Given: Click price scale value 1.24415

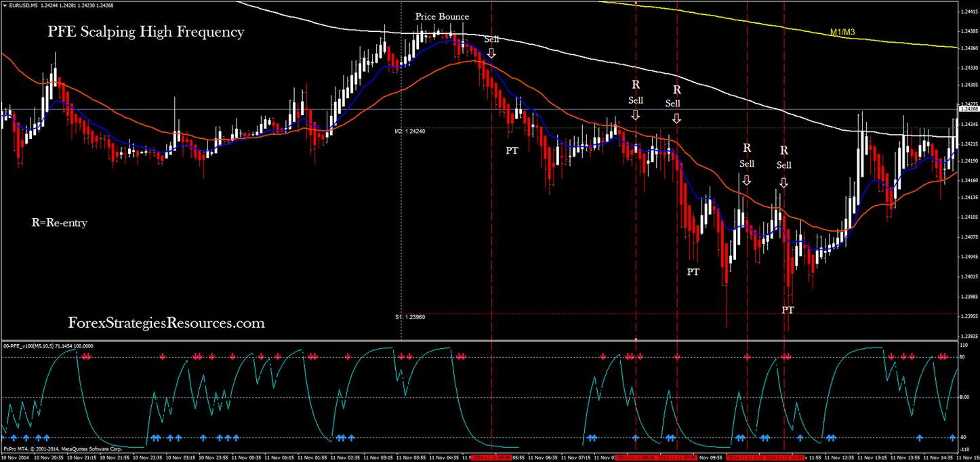Looking at the screenshot, I should [969, 12].
